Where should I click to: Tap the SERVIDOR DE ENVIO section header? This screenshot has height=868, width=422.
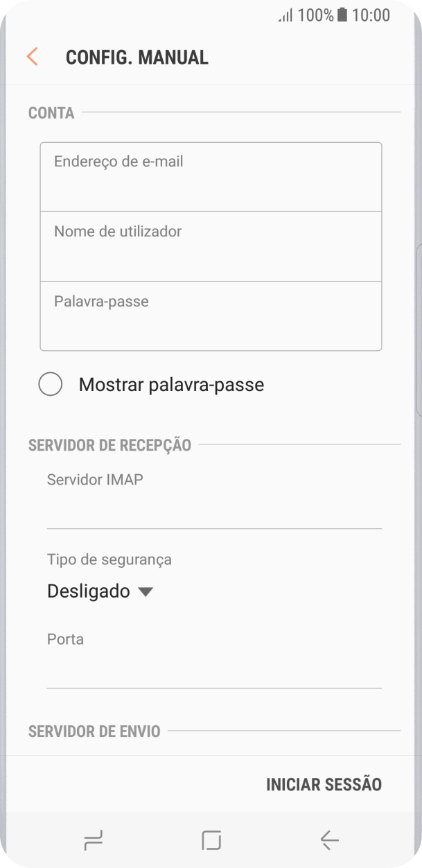[x=94, y=731]
